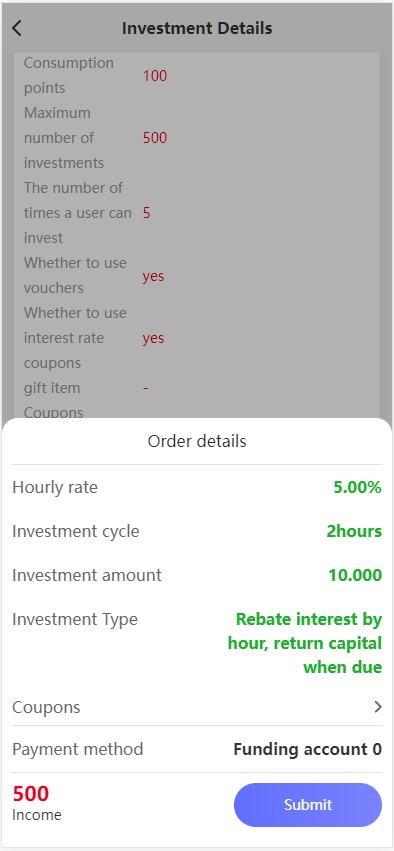Open the Coupons selection row

coord(197,707)
